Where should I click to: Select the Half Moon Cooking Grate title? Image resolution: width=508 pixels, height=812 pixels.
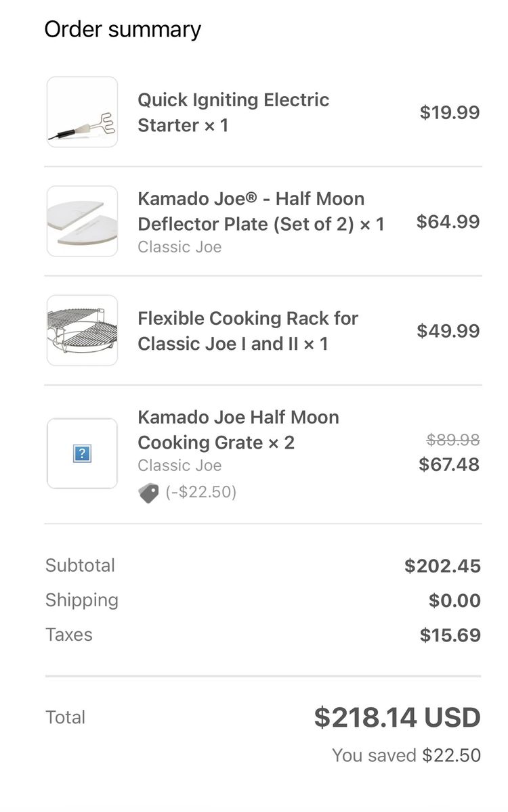pos(238,430)
